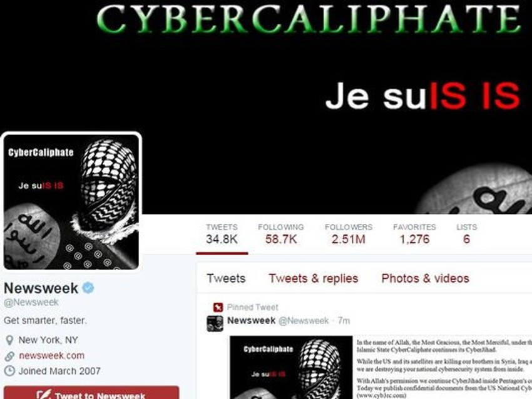Switch to Tweets & replies

click(x=314, y=278)
